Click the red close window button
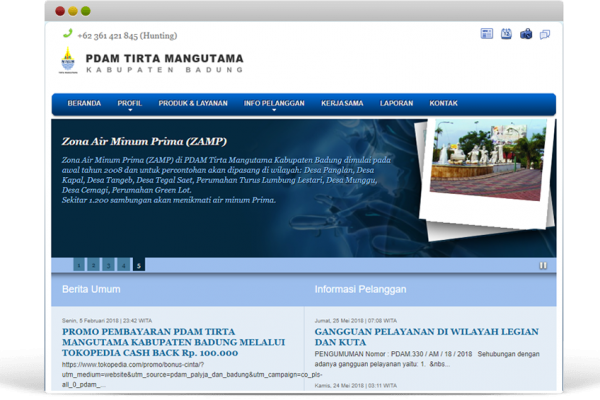 [60, 11]
